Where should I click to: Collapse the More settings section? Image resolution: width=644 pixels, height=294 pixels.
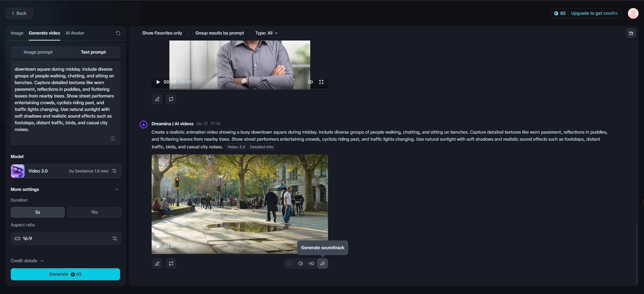117,190
